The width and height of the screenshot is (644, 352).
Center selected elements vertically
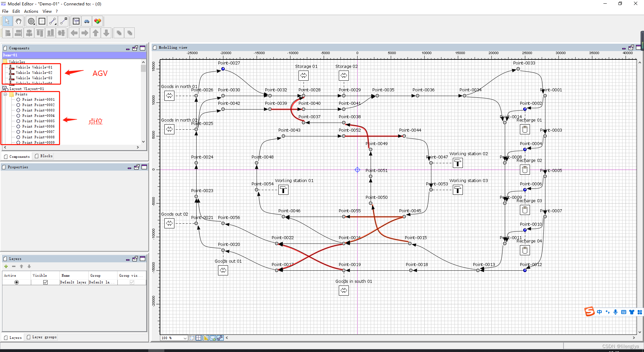pos(61,33)
